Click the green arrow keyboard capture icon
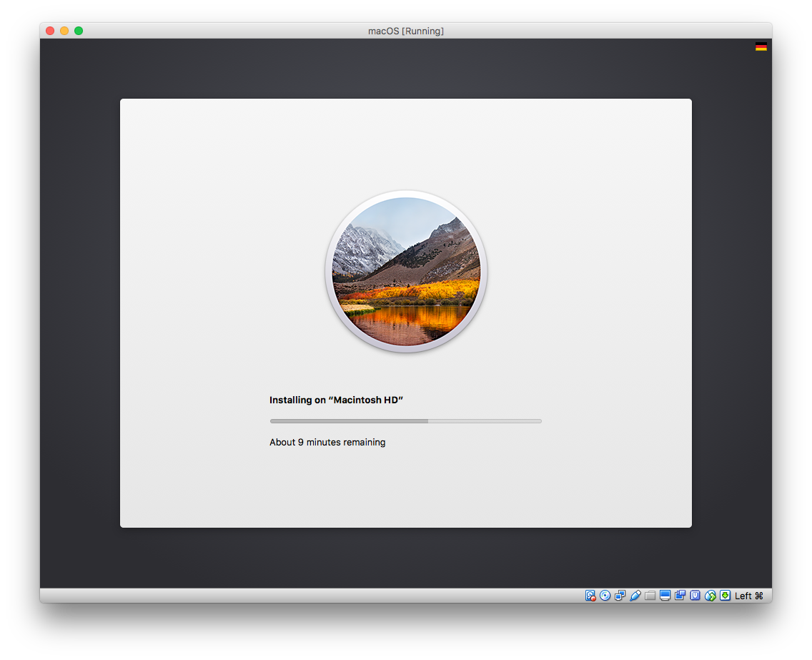 tap(725, 596)
